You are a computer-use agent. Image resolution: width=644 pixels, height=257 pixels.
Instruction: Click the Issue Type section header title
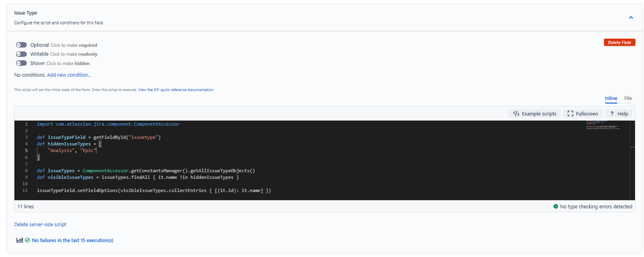pyautogui.click(x=26, y=13)
